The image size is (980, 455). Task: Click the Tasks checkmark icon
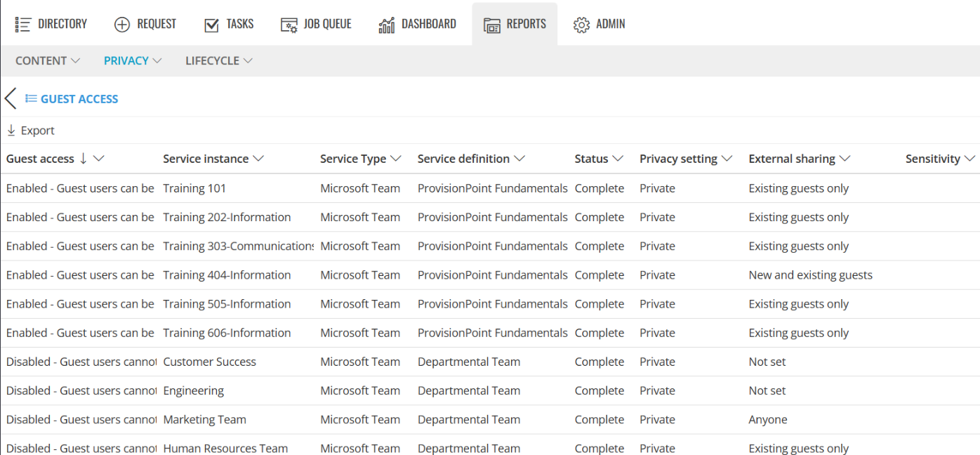click(x=211, y=25)
